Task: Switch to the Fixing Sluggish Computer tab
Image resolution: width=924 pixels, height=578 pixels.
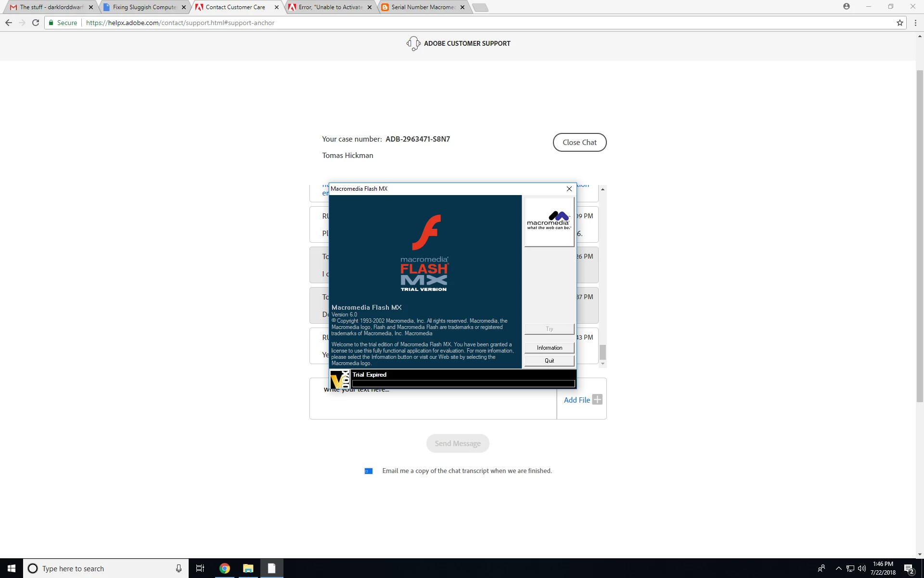Action: (x=144, y=7)
